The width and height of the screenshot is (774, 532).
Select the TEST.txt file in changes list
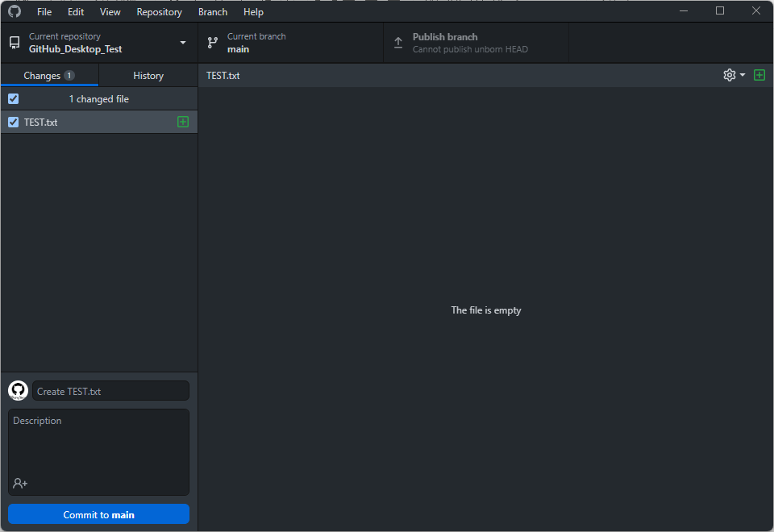(98, 122)
